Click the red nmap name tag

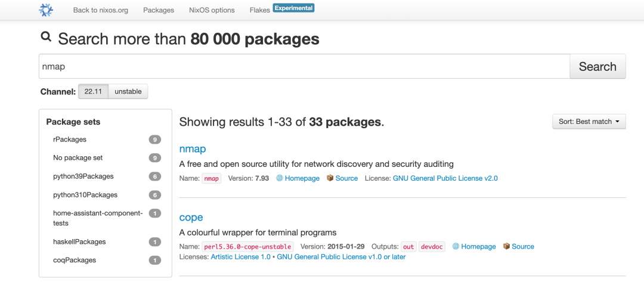212,178
